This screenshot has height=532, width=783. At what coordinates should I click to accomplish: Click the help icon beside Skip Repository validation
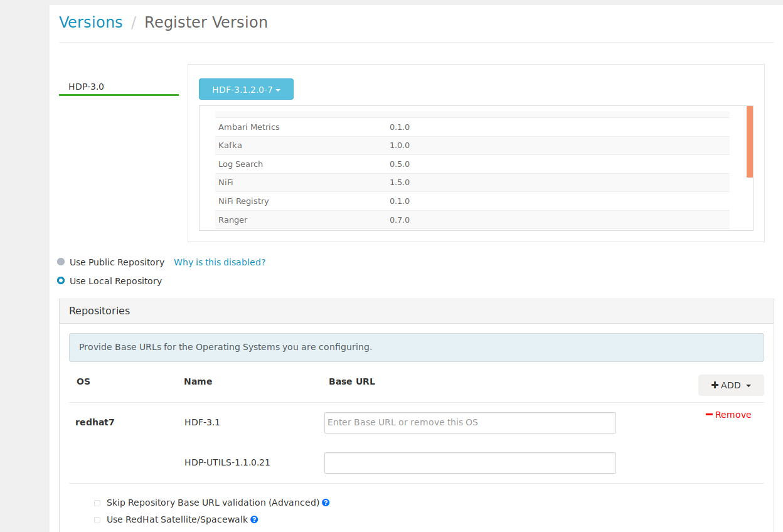coord(326,502)
